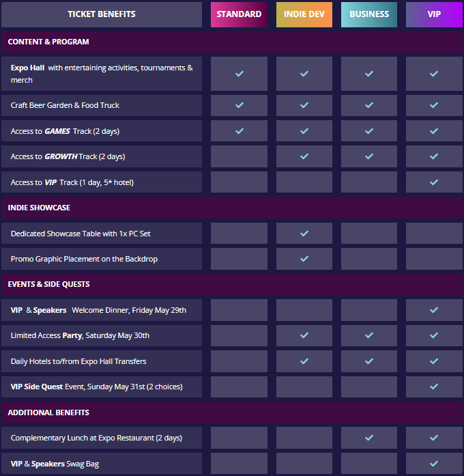Click the Indie Dev checkmark for Dedicated Showcase Table
The height and width of the screenshot is (476, 464).
(x=304, y=234)
